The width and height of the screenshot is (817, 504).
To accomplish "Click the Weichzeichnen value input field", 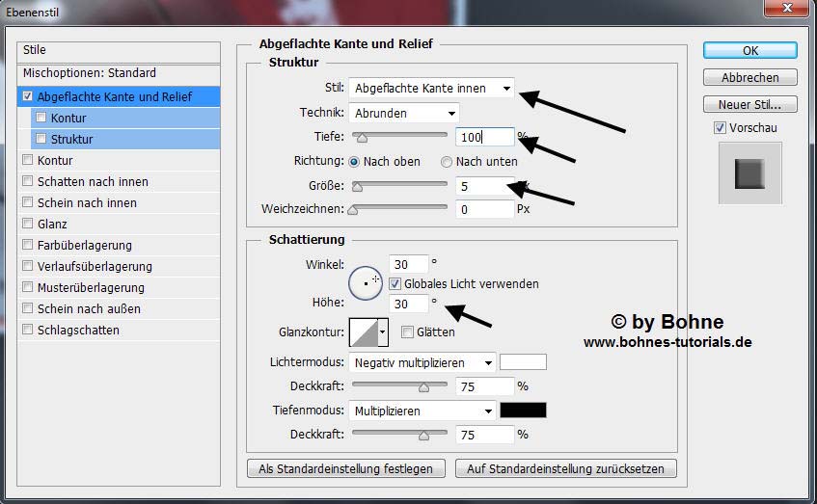I will pyautogui.click(x=484, y=209).
